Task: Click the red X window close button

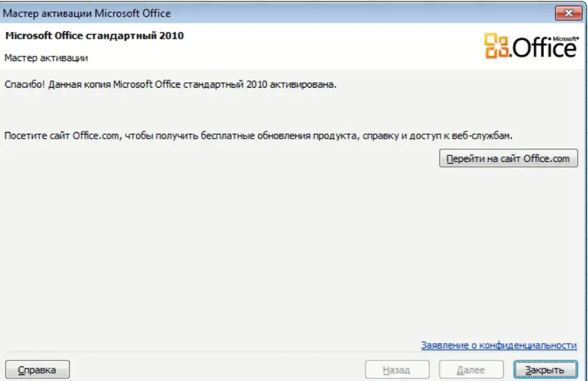Action: click(x=569, y=13)
